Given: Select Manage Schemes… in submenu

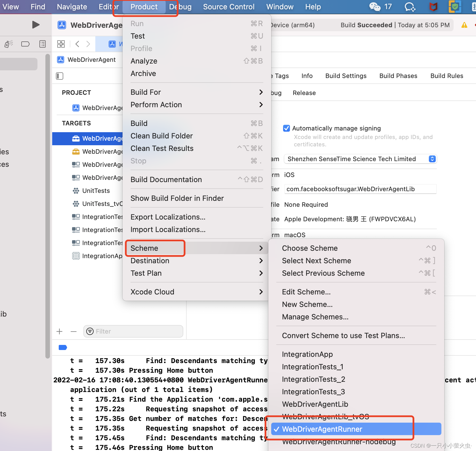Looking at the screenshot, I should (356, 317).
